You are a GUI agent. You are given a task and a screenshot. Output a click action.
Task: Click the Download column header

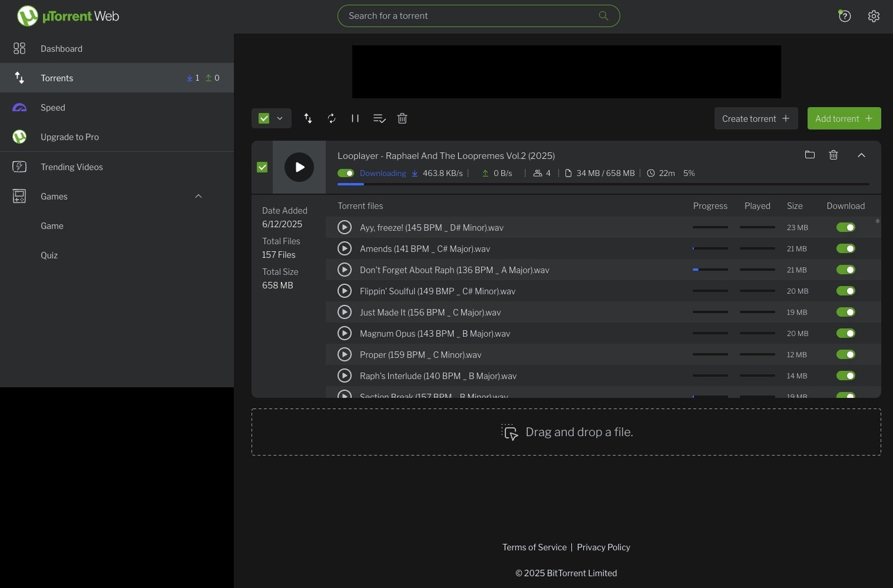pos(846,205)
